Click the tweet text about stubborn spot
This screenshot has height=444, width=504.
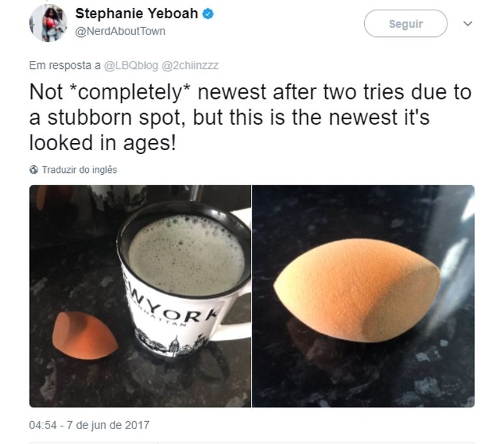(250, 117)
